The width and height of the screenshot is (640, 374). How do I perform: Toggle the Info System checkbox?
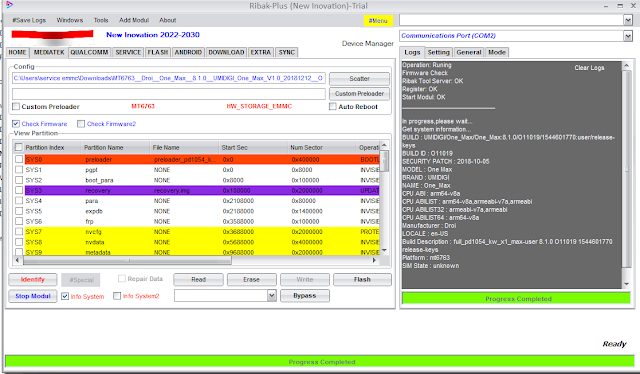[x=65, y=296]
